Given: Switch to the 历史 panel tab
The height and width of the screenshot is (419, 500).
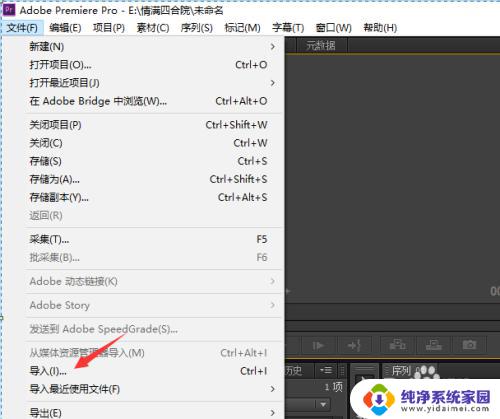Looking at the screenshot, I should pyautogui.click(x=293, y=370).
